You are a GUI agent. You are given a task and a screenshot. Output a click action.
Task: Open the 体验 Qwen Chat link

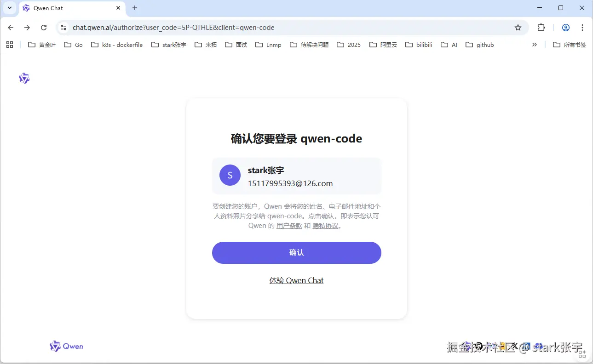click(296, 280)
